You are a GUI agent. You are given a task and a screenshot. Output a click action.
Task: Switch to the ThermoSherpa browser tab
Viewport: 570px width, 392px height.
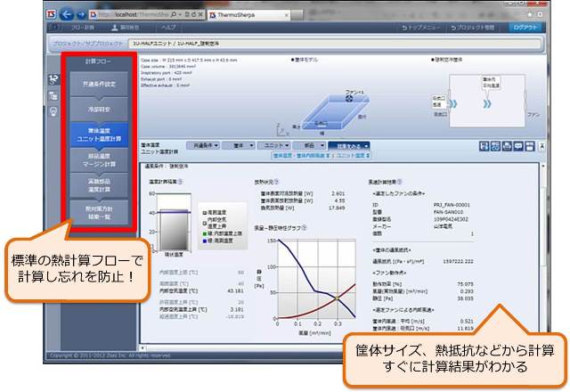click(x=248, y=15)
